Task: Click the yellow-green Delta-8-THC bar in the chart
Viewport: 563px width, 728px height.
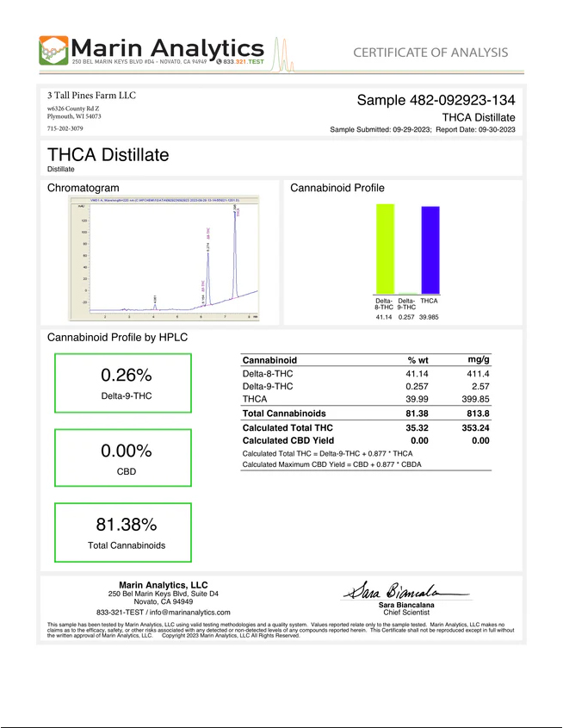Action: point(384,250)
